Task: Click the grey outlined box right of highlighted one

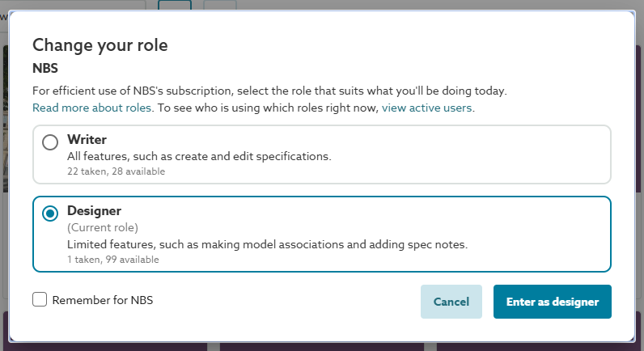Action: tap(219, 5)
